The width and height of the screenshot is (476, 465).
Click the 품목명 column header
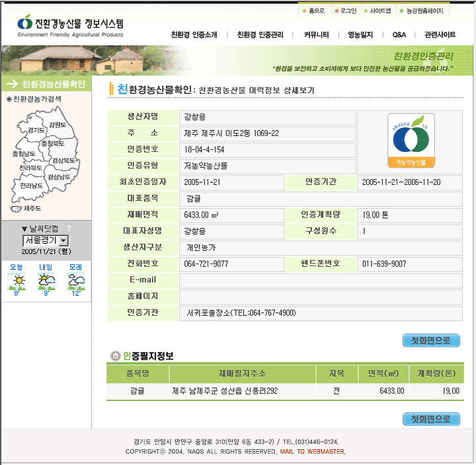click(138, 373)
